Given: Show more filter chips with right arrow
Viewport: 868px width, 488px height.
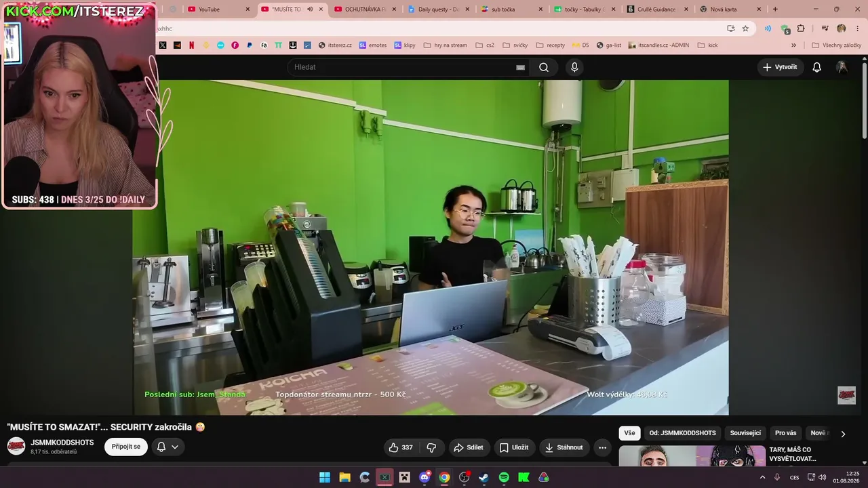Looking at the screenshot, I should tap(843, 434).
